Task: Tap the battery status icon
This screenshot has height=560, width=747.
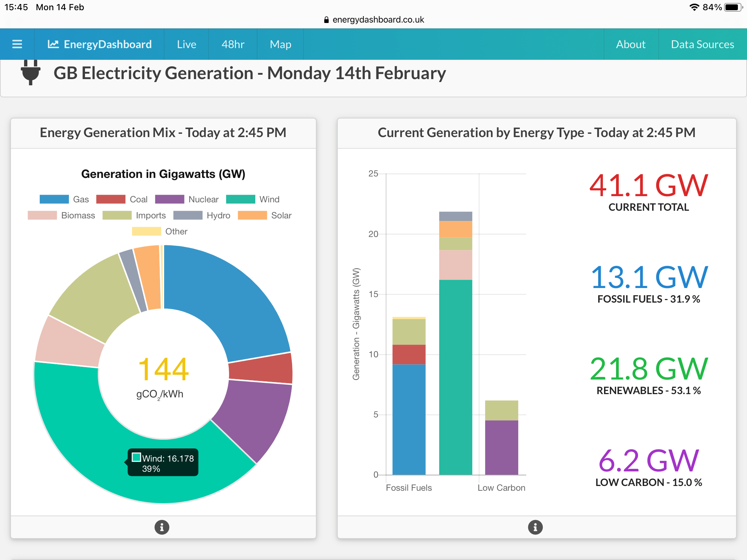Action: click(732, 7)
